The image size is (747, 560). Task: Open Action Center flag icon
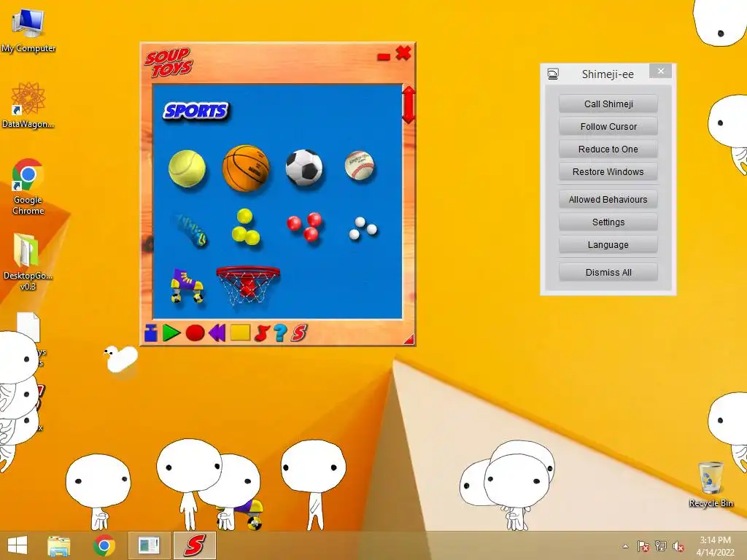coord(643,546)
